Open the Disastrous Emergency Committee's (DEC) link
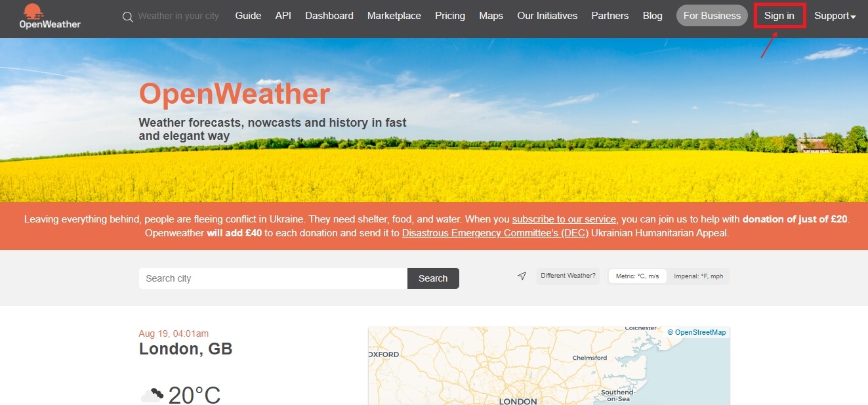The width and height of the screenshot is (868, 405). [495, 233]
